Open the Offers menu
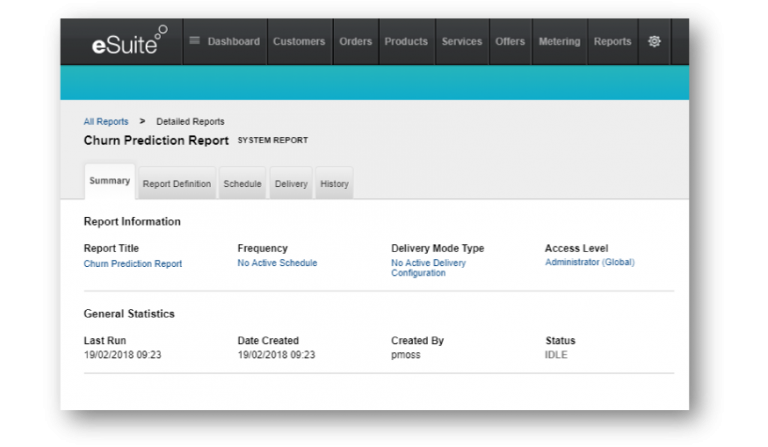 click(x=510, y=41)
